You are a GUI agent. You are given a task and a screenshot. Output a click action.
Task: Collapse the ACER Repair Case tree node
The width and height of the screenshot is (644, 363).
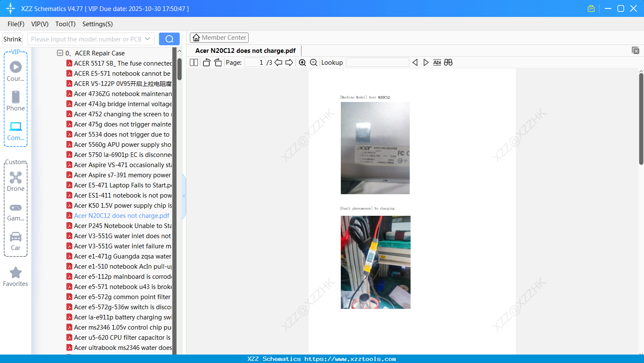coord(60,53)
